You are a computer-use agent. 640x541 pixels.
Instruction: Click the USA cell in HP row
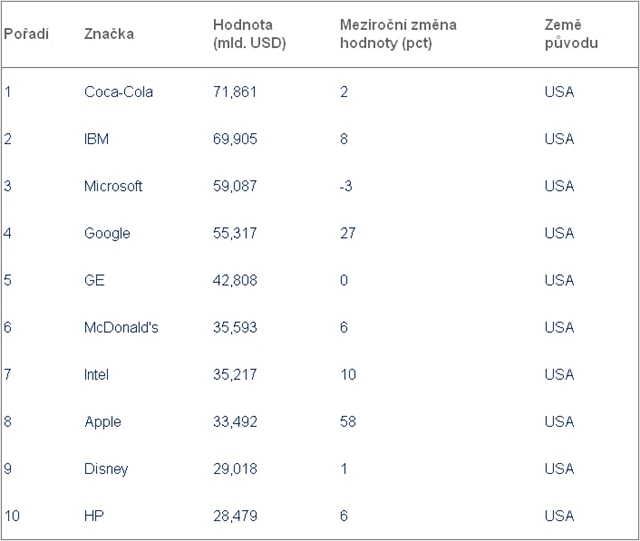[559, 516]
